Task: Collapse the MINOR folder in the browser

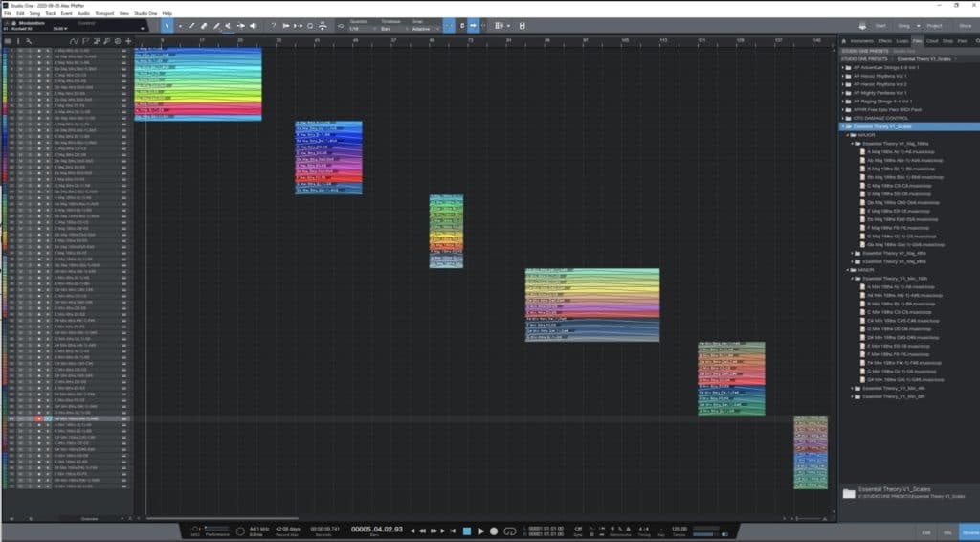Action: (x=848, y=270)
